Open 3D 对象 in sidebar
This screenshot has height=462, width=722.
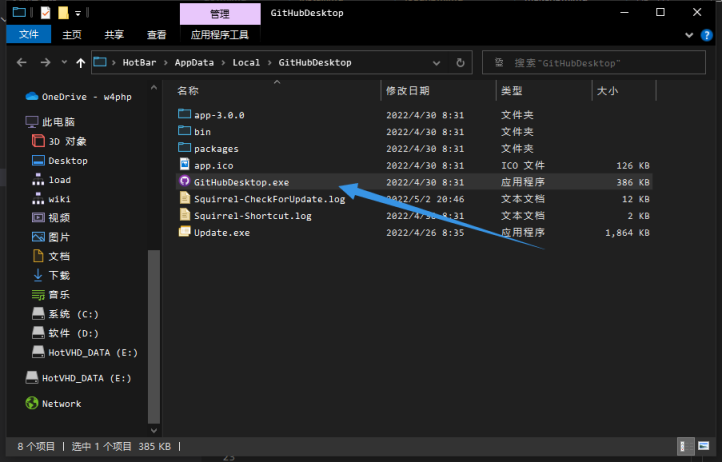tap(59, 141)
